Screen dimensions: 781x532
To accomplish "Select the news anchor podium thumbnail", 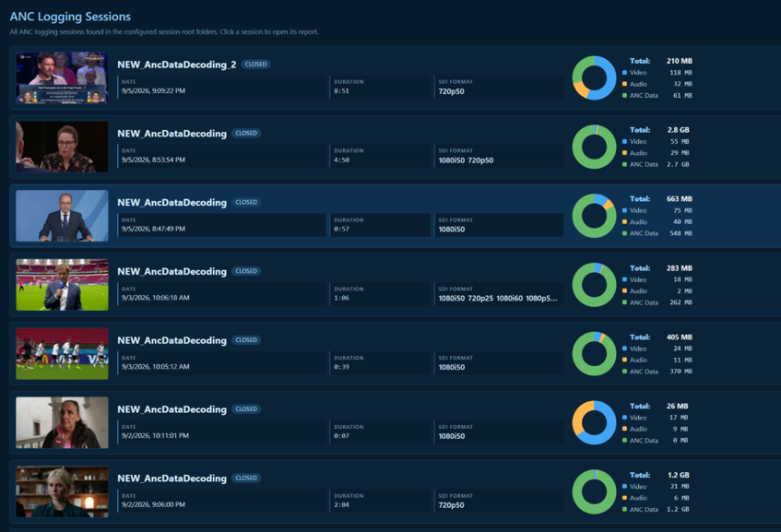I will [62, 216].
